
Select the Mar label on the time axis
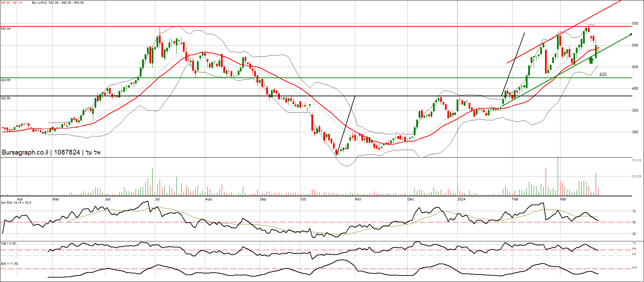coord(563,199)
